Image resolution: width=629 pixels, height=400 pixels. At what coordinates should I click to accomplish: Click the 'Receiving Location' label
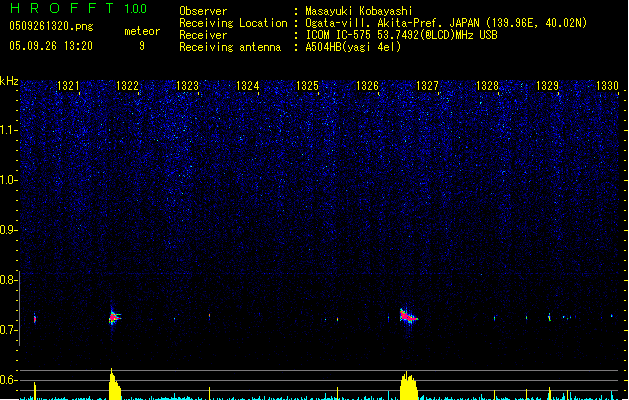pyautogui.click(x=233, y=23)
